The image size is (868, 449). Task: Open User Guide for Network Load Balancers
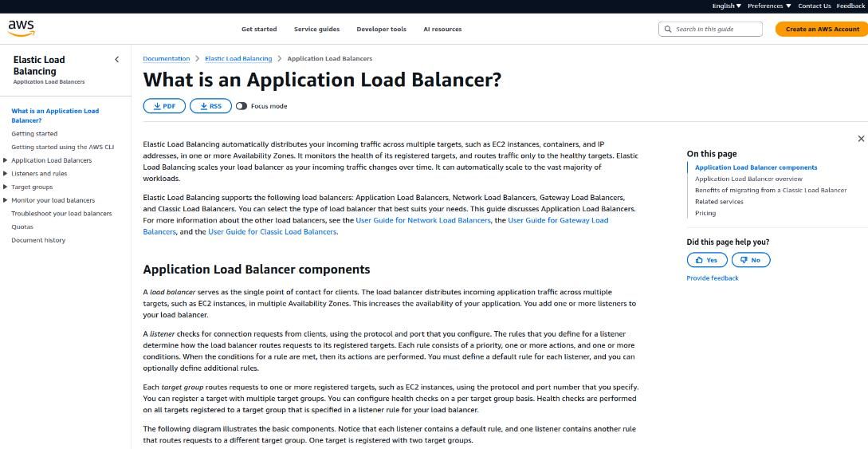[423, 220]
